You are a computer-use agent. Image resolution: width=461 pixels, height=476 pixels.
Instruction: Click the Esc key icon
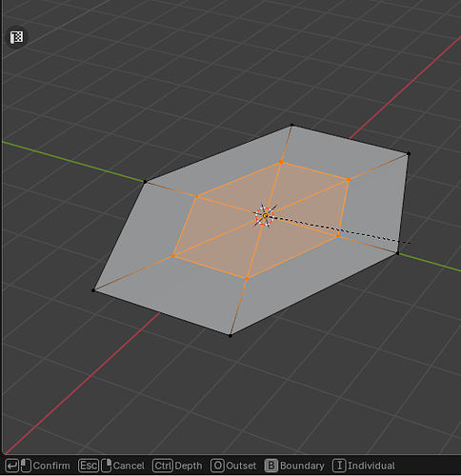pos(89,466)
